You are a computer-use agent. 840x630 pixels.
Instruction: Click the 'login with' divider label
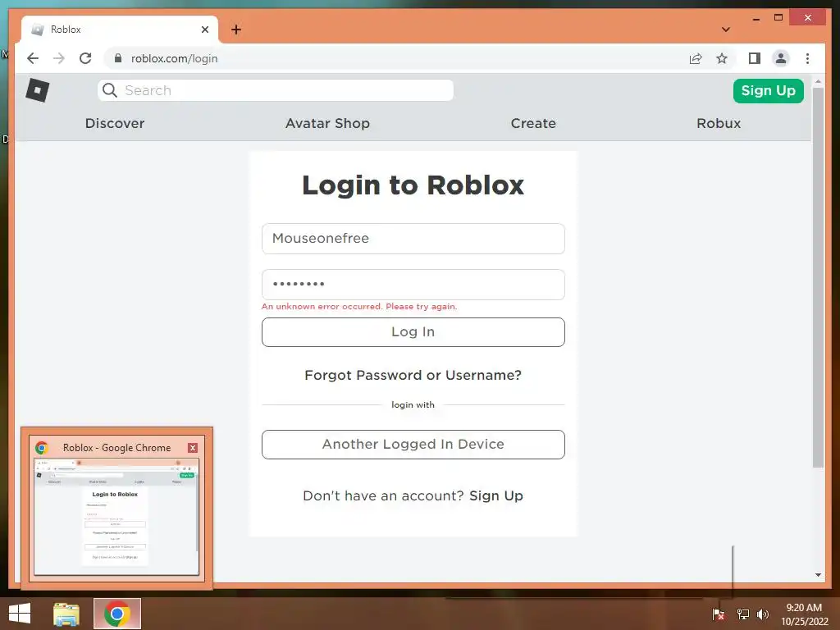click(413, 404)
